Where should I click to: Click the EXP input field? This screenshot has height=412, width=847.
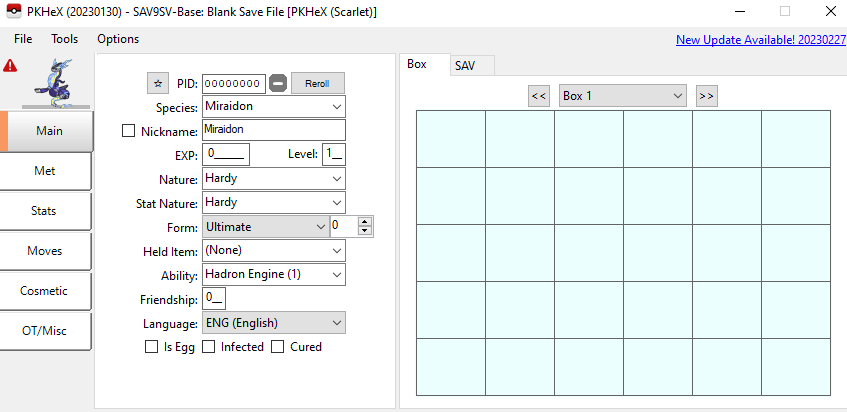226,154
